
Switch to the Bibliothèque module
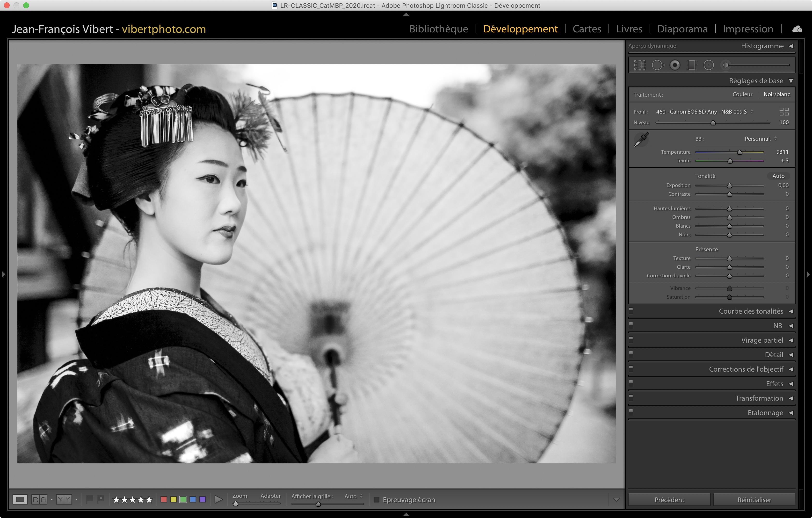tap(438, 29)
